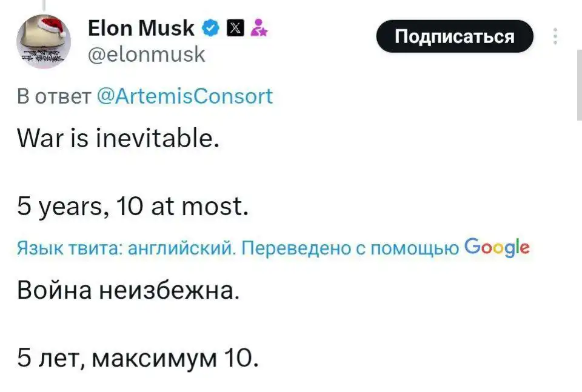This screenshot has height=392, width=582.
Task: Click Elon Musk's display name
Action: pyautogui.click(x=140, y=27)
